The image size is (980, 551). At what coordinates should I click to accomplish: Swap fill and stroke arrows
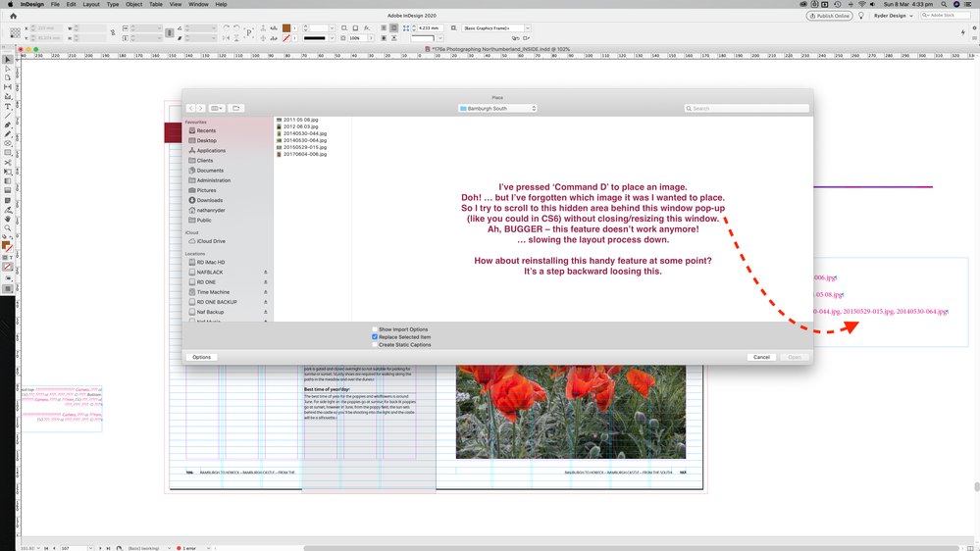click(x=11, y=237)
